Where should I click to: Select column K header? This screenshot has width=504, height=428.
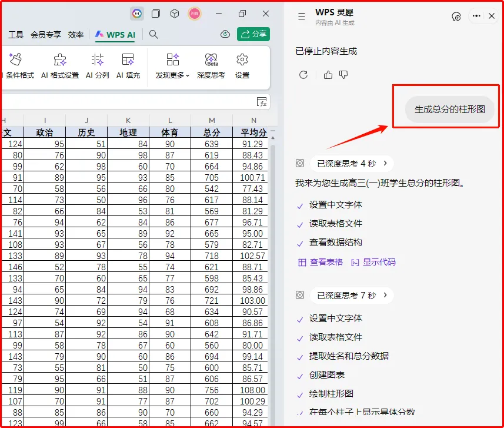pos(128,120)
